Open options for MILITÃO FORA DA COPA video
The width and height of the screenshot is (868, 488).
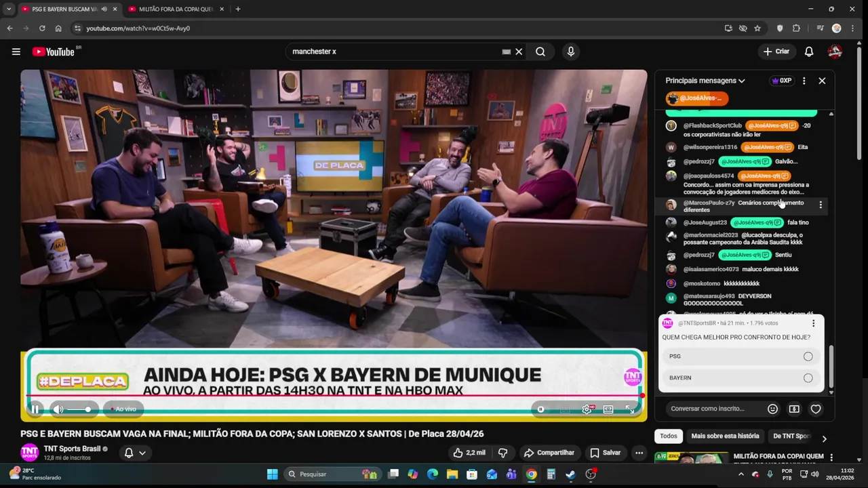[831, 457]
